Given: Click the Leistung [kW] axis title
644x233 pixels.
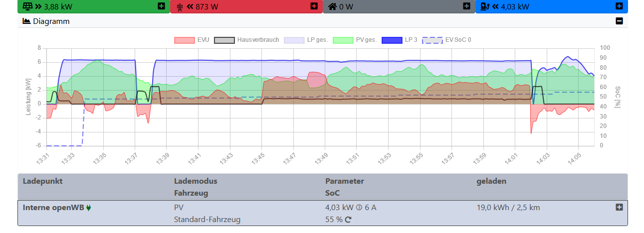Looking at the screenshot, I should 28,97.
